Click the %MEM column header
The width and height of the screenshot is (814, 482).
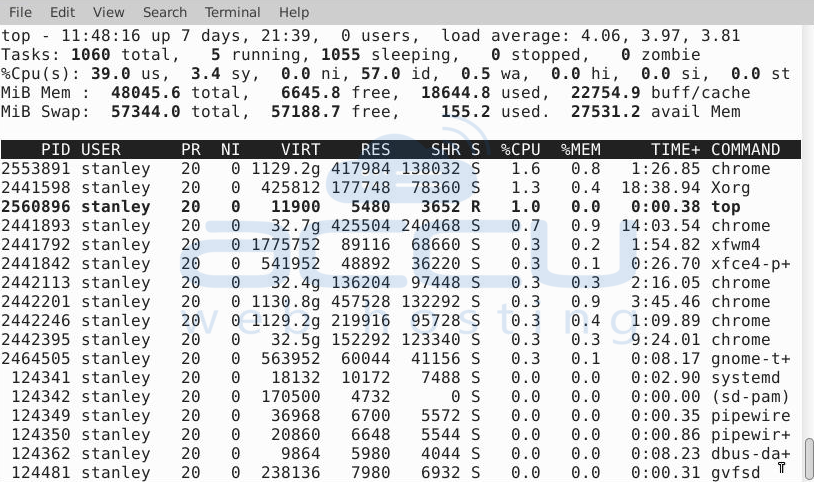pos(580,149)
